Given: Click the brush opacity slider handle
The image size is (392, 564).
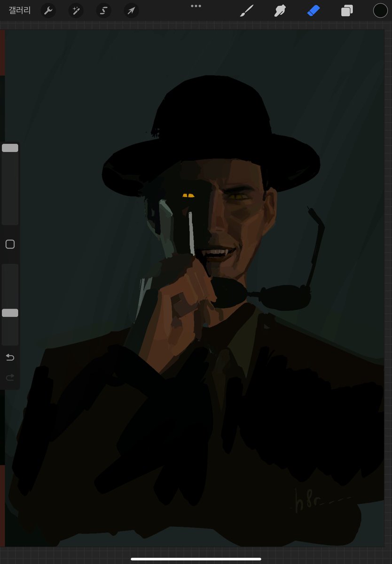Looking at the screenshot, I should 10,313.
